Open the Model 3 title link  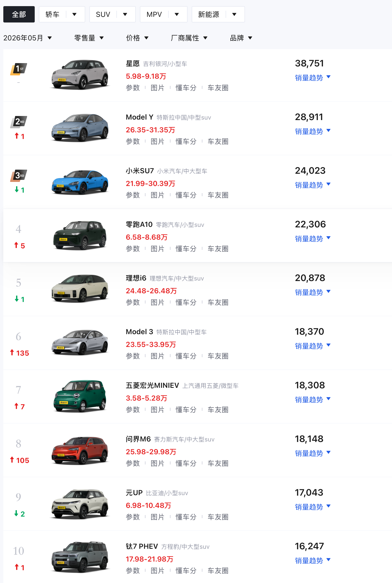(x=139, y=332)
